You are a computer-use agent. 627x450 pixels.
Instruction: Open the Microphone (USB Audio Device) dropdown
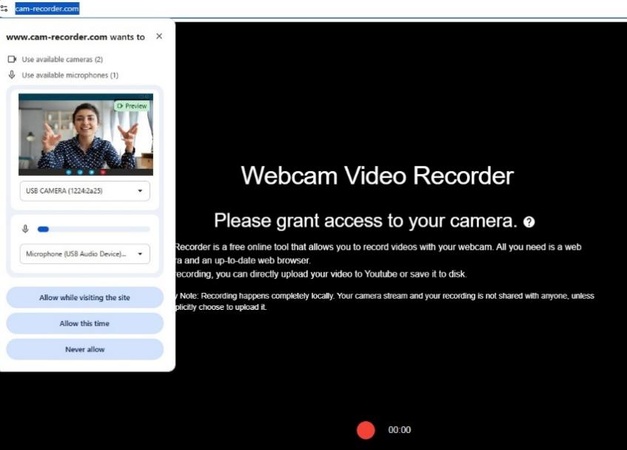[x=85, y=254]
